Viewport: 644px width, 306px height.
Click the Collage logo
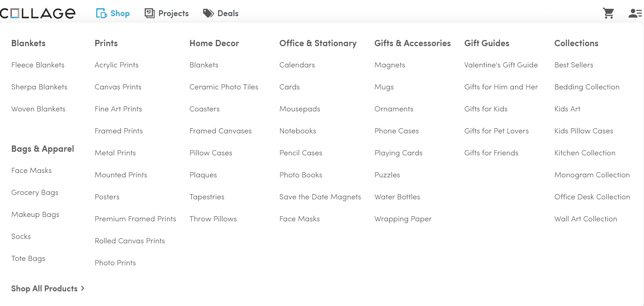(38, 14)
